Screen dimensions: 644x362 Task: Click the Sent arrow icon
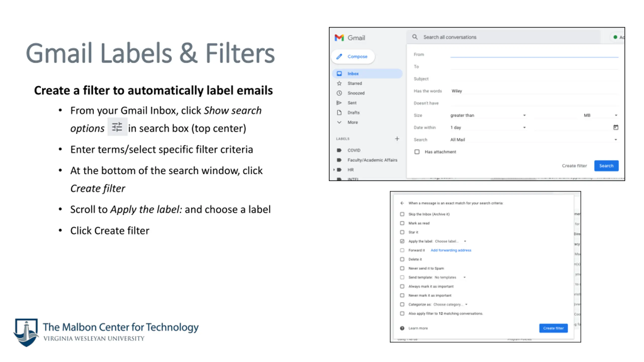pyautogui.click(x=339, y=103)
